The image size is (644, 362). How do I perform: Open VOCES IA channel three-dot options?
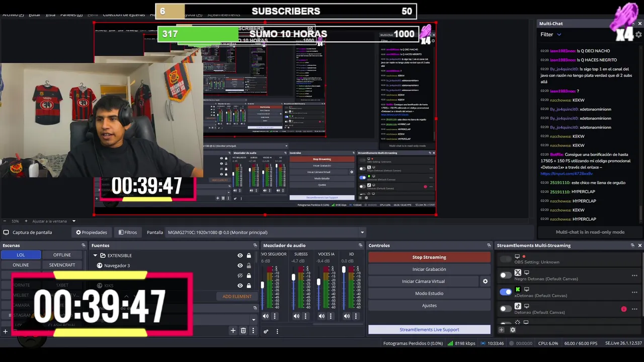[x=331, y=316]
